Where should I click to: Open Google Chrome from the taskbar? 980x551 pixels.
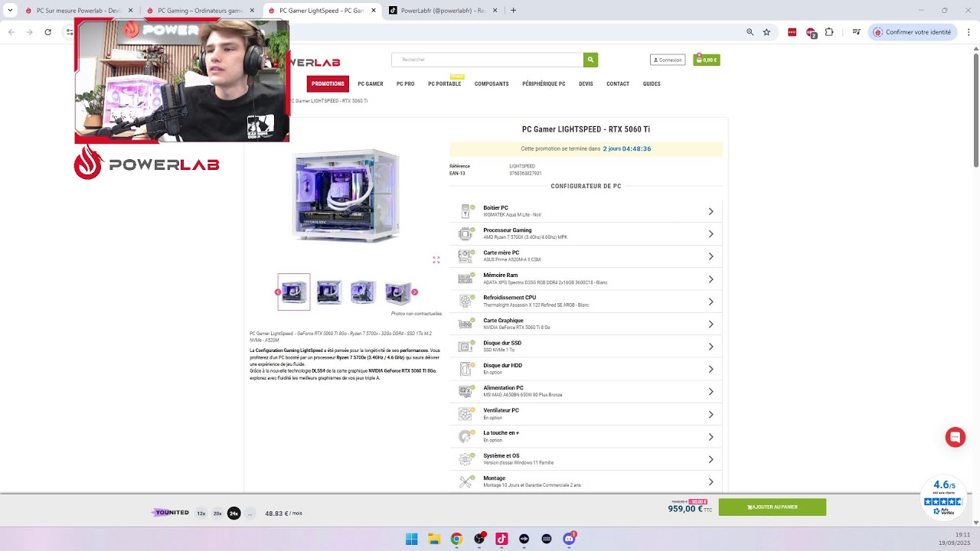click(x=456, y=539)
